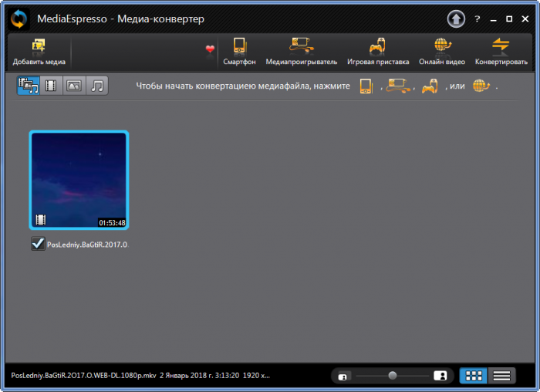The image size is (540, 392).
Task: Close the MediaEspresso window
Action: [x=525, y=19]
